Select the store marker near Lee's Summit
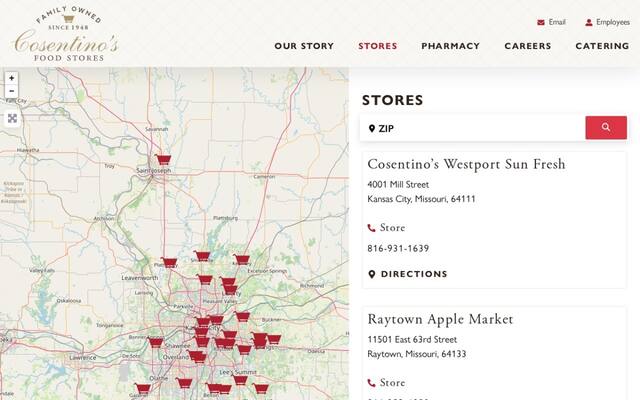Screen dimensions: 640x400 click(x=240, y=380)
